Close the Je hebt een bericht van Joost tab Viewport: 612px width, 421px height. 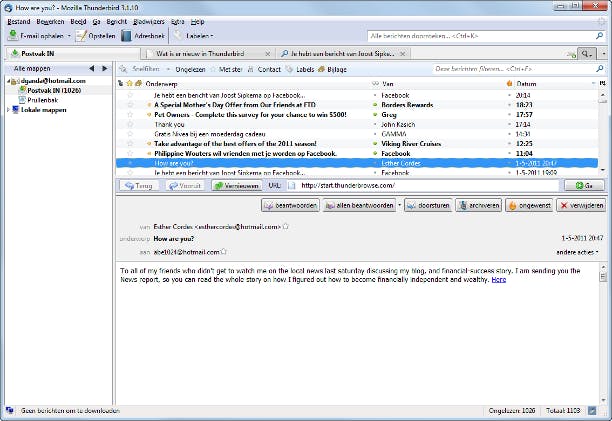click(x=403, y=53)
